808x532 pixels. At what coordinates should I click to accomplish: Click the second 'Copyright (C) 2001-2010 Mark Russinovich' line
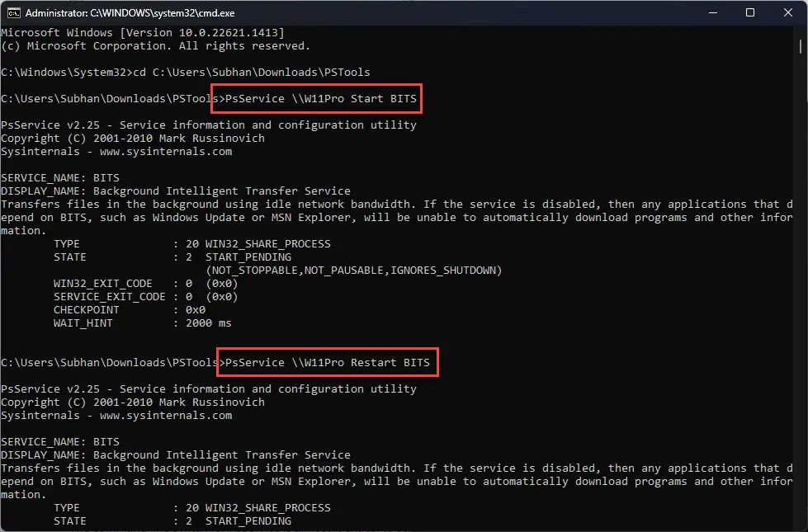[133, 403]
